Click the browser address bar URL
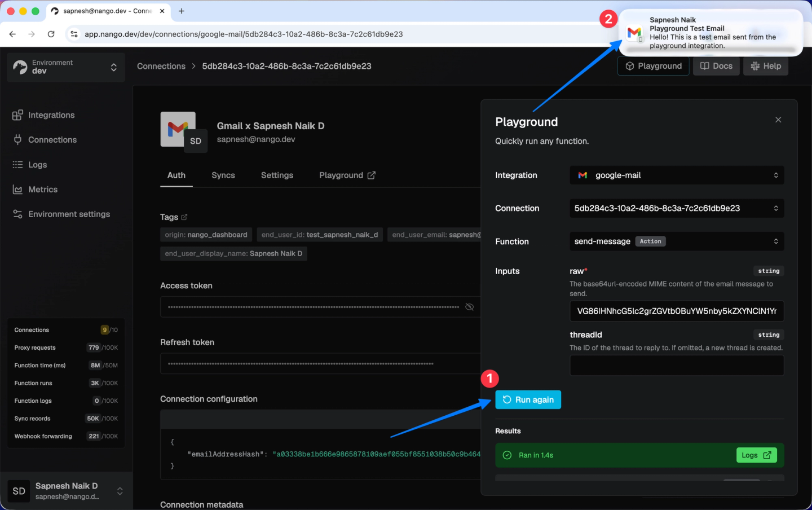The image size is (812, 510). point(244,34)
